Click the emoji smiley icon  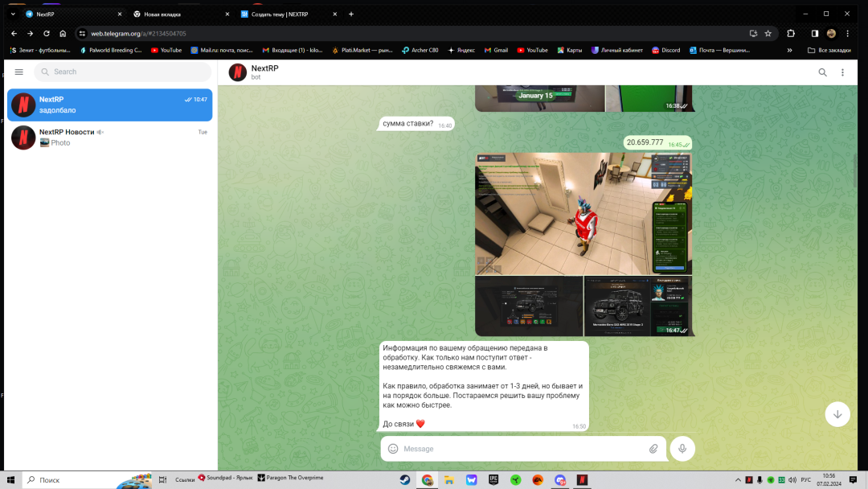click(x=393, y=449)
